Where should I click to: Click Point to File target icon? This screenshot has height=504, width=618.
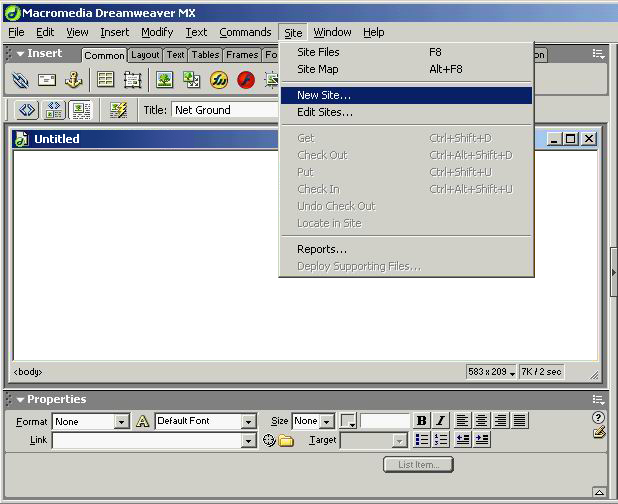pos(269,440)
